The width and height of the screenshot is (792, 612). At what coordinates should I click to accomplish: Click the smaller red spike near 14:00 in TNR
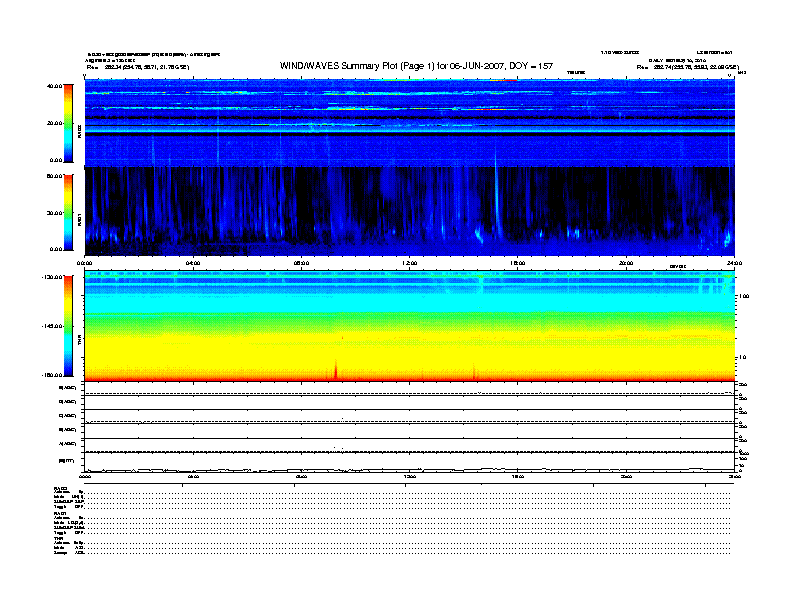point(474,373)
